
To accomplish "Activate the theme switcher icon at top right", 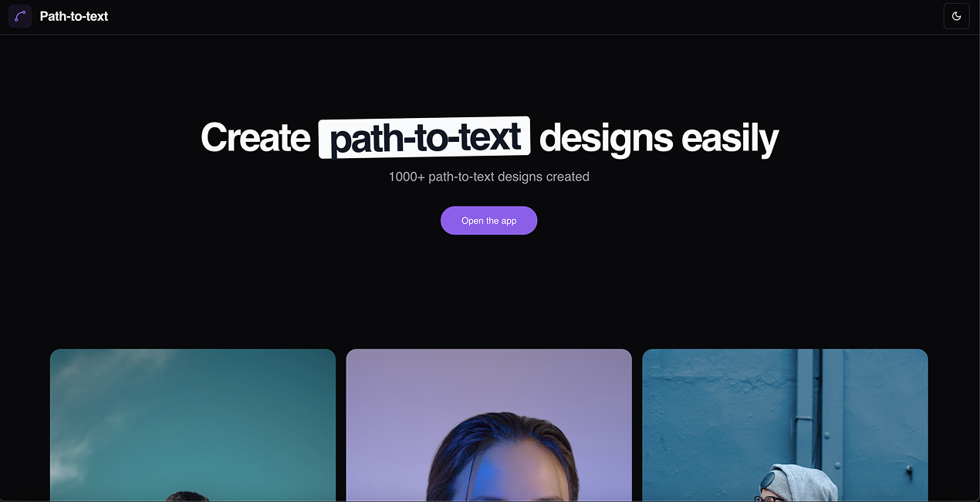I will pyautogui.click(x=956, y=15).
